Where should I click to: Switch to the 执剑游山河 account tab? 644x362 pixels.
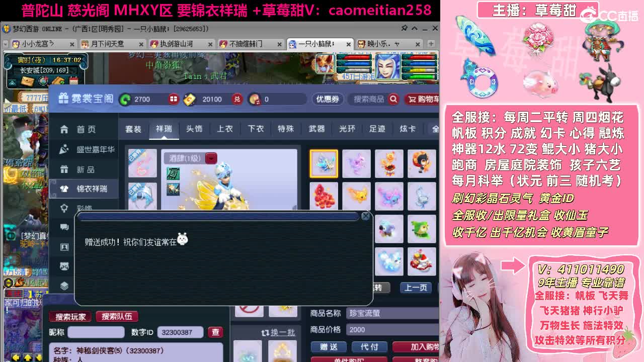182,44
